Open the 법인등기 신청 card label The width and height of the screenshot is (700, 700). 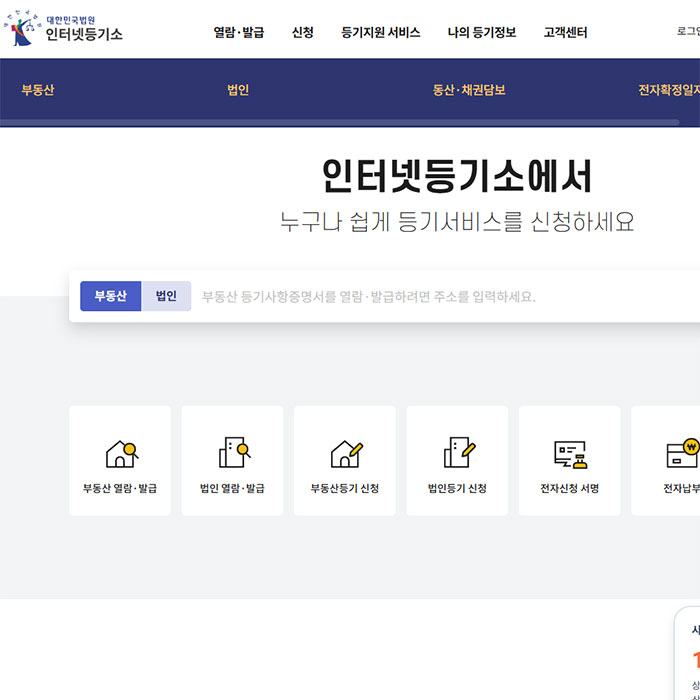457,488
